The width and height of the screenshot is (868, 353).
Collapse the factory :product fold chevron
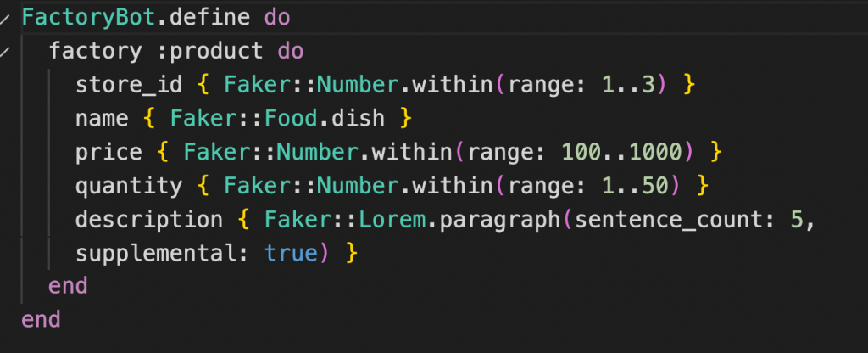(x=4, y=53)
